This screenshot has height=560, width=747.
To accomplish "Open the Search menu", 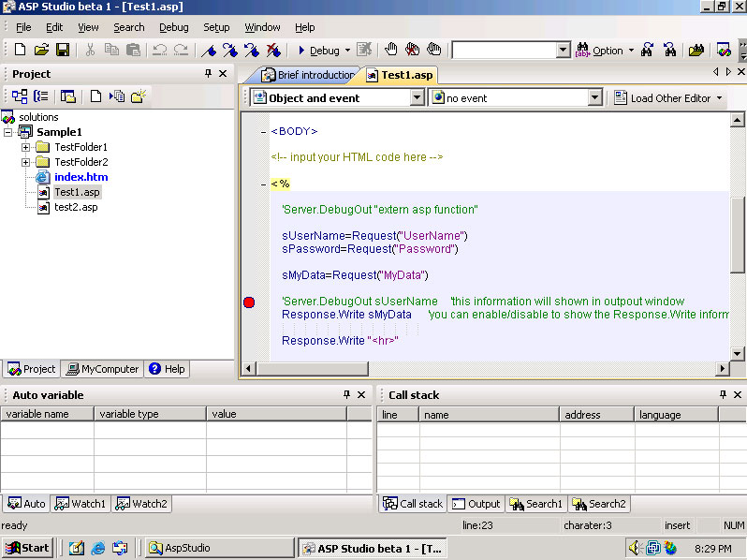I will click(x=128, y=27).
